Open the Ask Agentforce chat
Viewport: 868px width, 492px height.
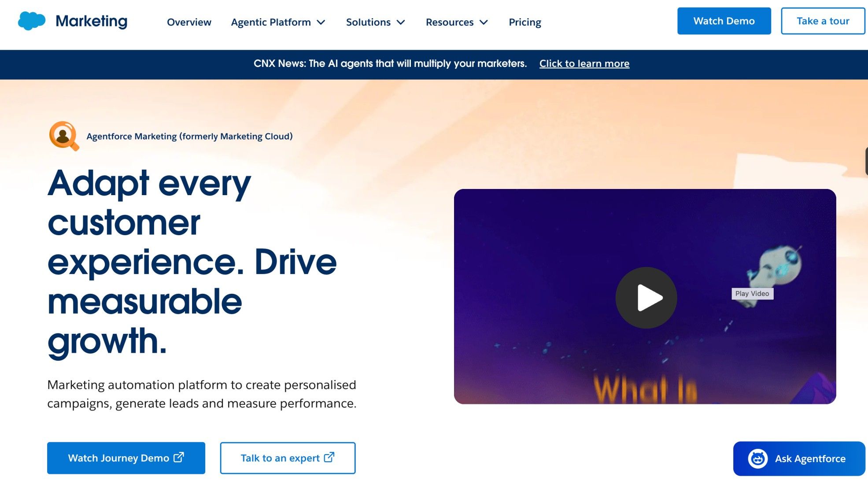[799, 459]
